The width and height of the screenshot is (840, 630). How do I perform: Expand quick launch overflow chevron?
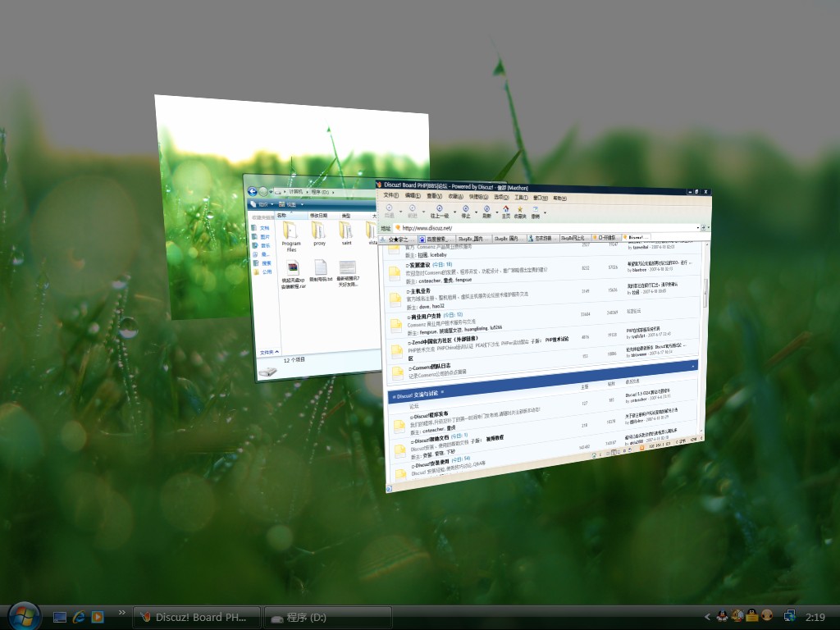(x=122, y=612)
